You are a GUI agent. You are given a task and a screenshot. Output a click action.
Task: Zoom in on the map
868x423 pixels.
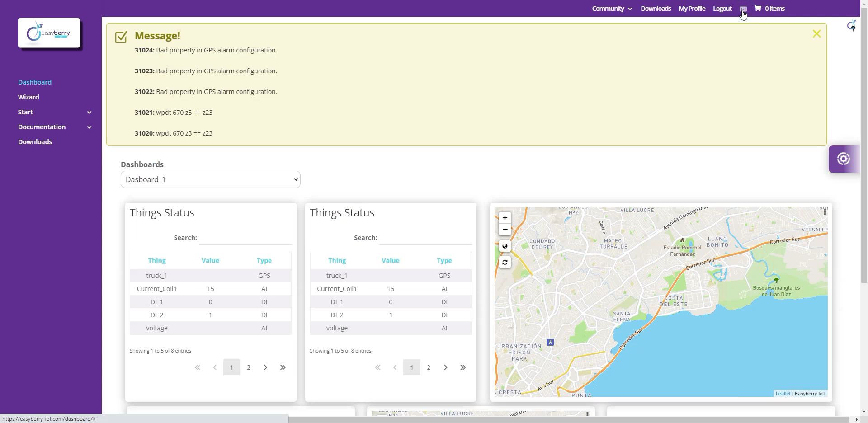click(x=505, y=218)
